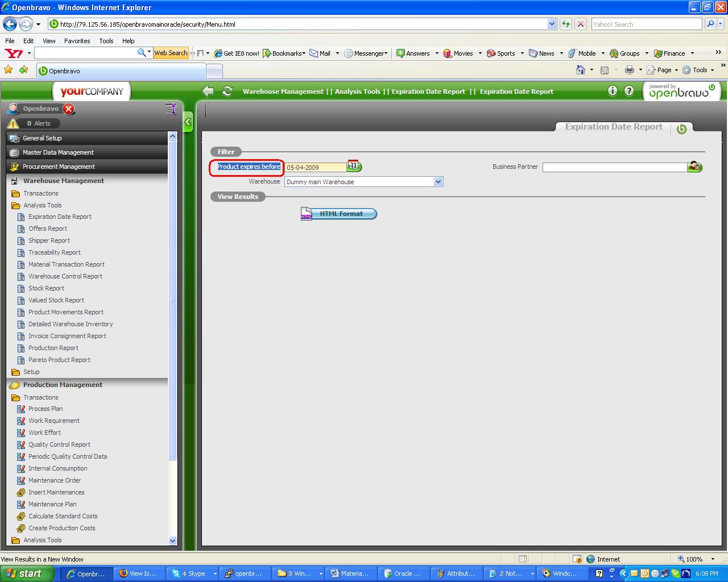The width and height of the screenshot is (728, 582).
Task: Click the Yahoo Web Search button
Action: 171,53
